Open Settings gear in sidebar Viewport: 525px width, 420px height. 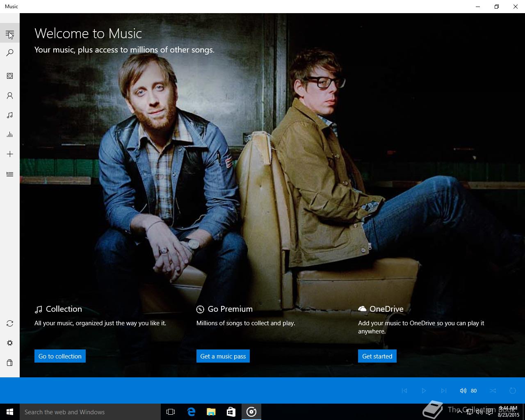coord(10,343)
